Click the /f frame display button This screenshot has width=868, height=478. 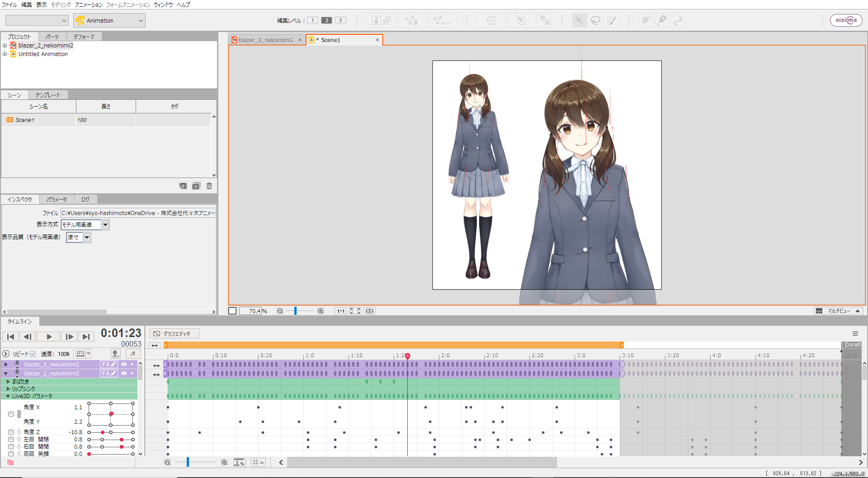133,354
